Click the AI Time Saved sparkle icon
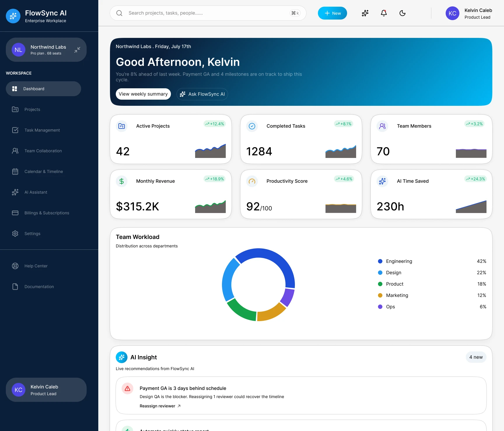Viewport: 504px width, 431px height. point(382,181)
